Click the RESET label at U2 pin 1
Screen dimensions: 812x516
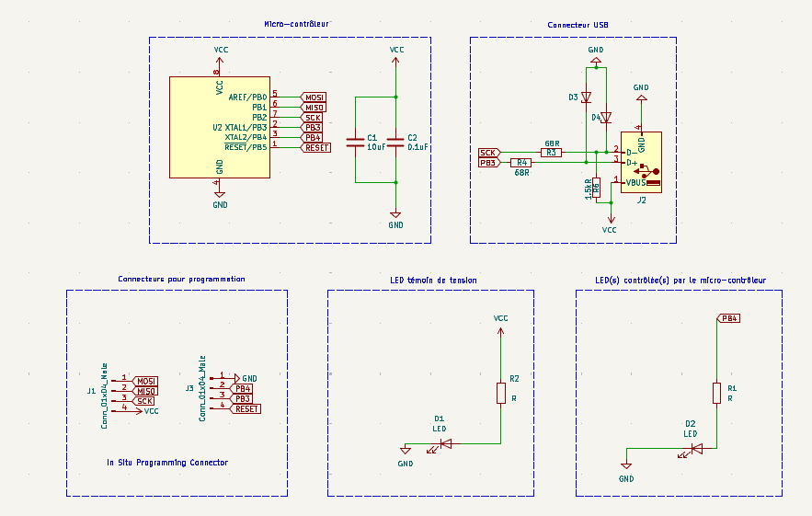tap(316, 147)
